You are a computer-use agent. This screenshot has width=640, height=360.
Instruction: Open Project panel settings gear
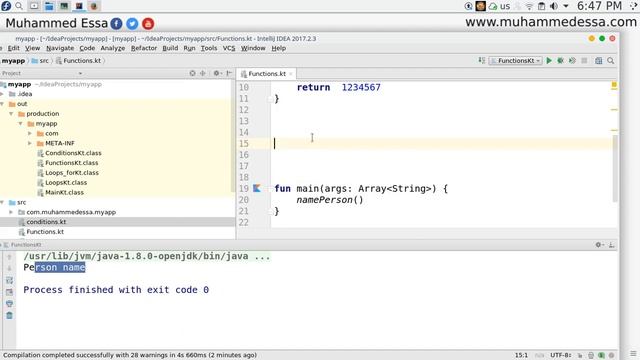click(217, 73)
